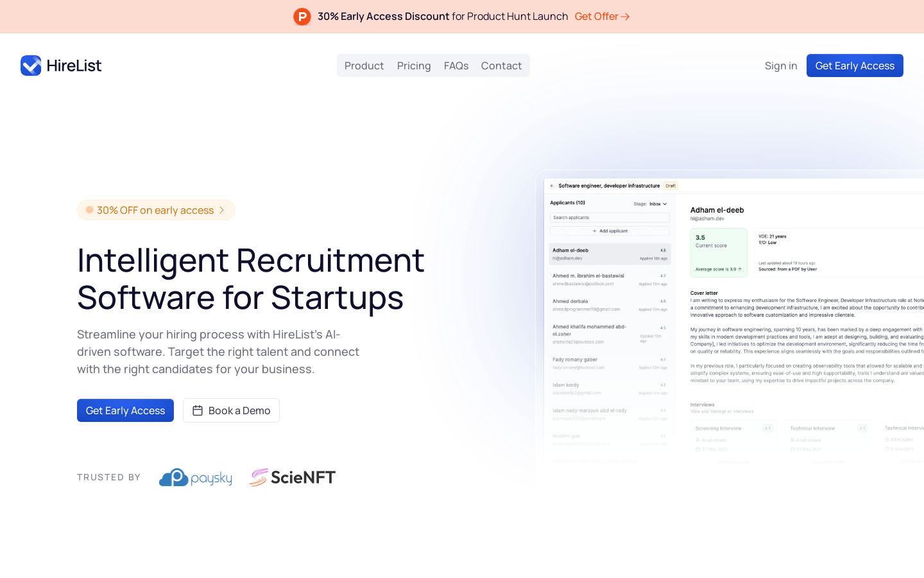The height and width of the screenshot is (578, 924).
Task: Open the Stage Inbox dropdown in preview
Action: click(658, 204)
